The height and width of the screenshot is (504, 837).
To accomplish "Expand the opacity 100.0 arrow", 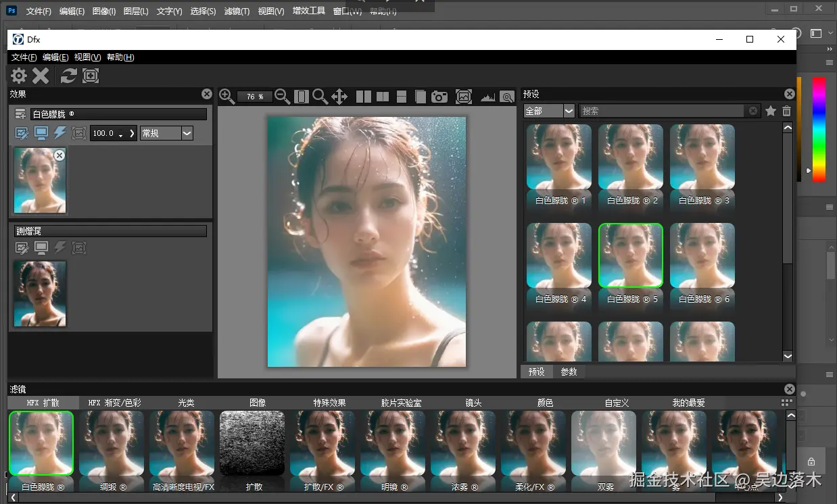I will [132, 133].
